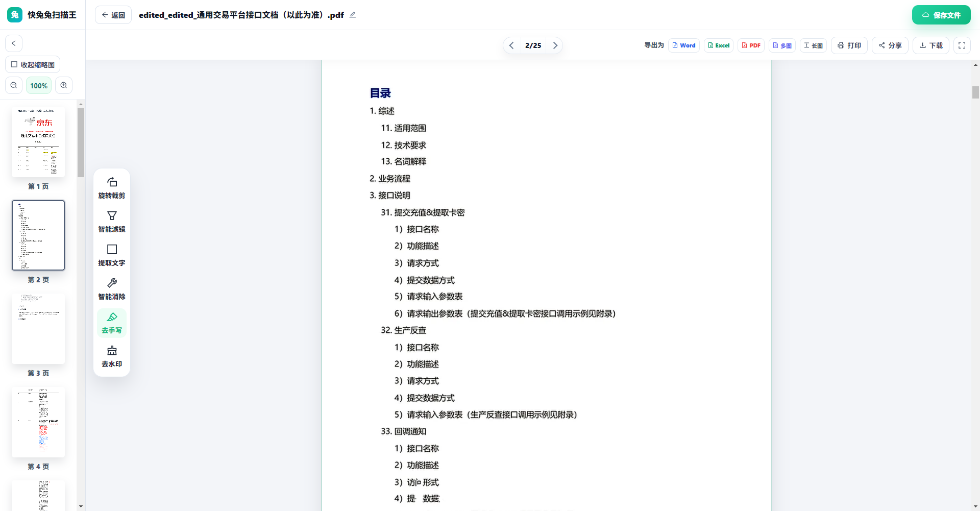The height and width of the screenshot is (511, 980).
Task: Click the document scroll-down arrow
Action: coord(975,506)
